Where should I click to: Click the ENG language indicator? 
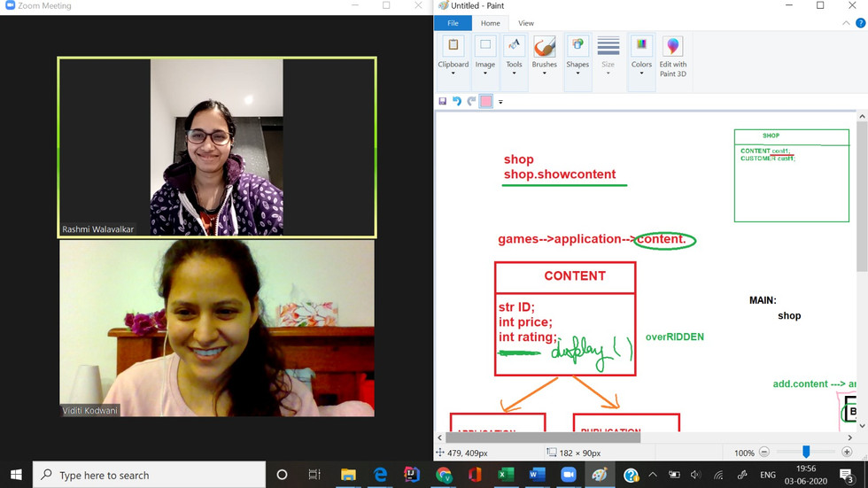click(767, 475)
